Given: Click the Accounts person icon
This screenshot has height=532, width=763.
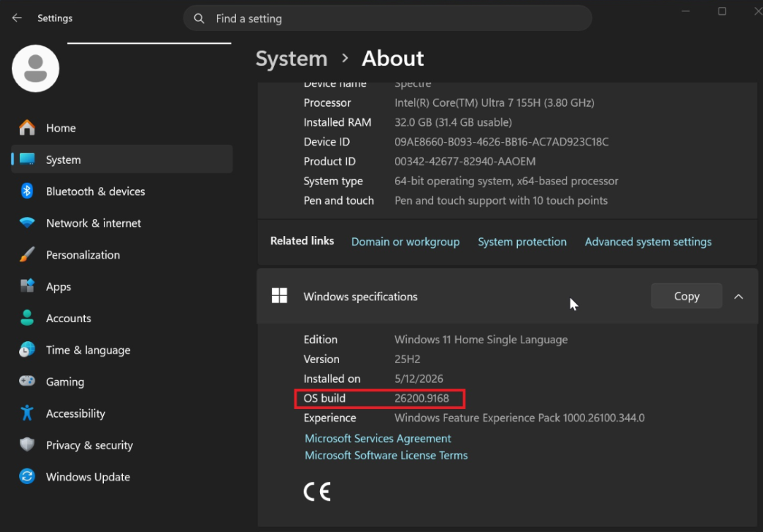Looking at the screenshot, I should [28, 318].
